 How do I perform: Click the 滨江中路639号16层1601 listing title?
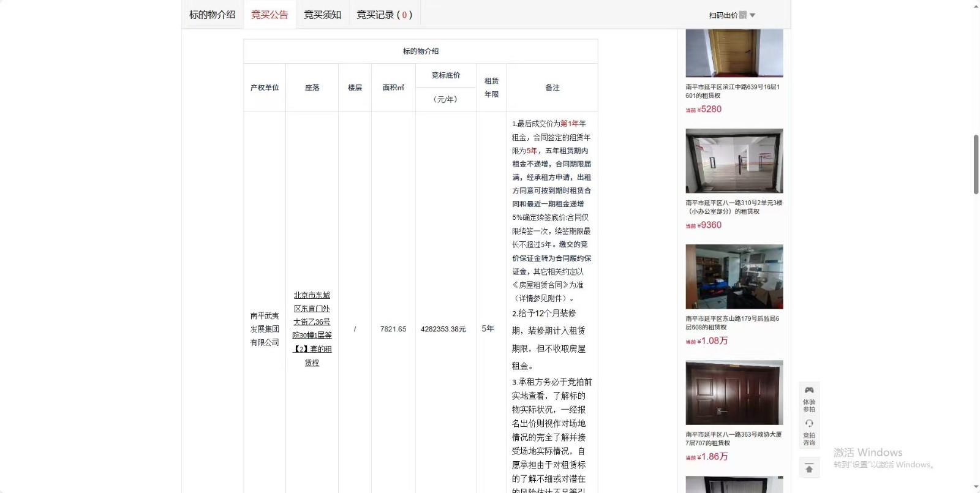(733, 91)
